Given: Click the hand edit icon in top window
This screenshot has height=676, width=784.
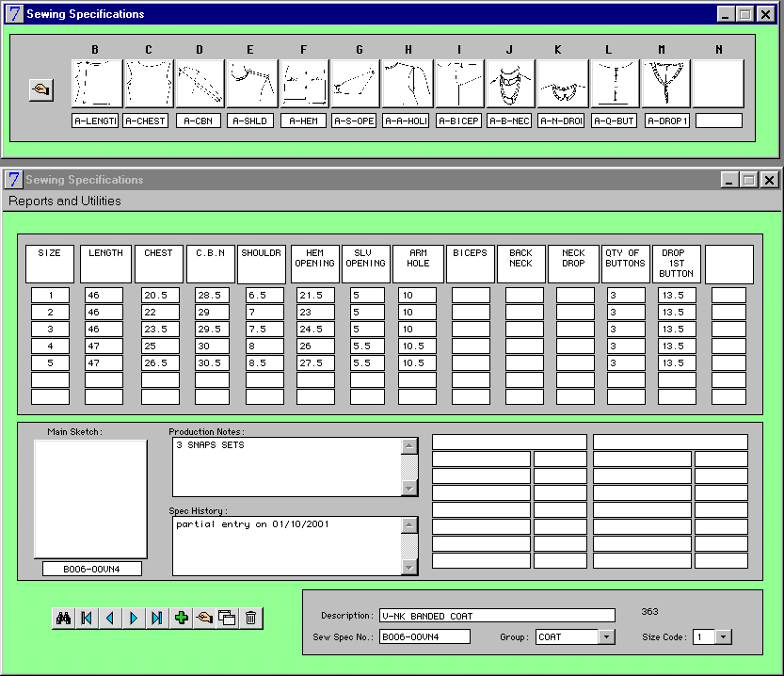Looking at the screenshot, I should point(42,89).
